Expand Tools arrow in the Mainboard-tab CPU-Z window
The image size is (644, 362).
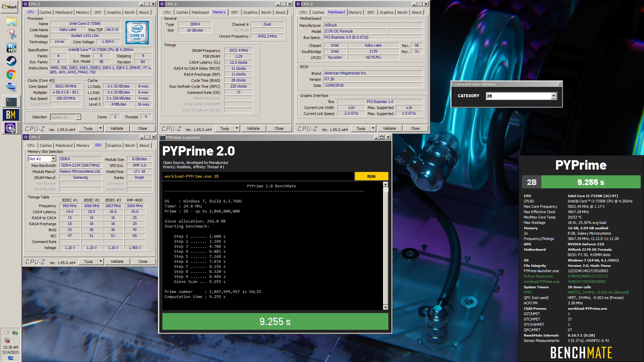tap(373, 128)
